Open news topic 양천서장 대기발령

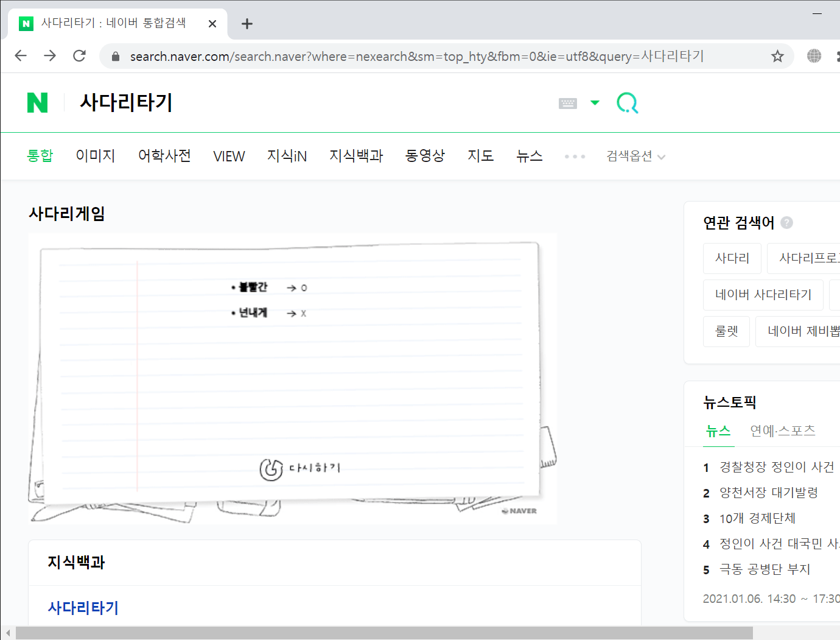769,493
